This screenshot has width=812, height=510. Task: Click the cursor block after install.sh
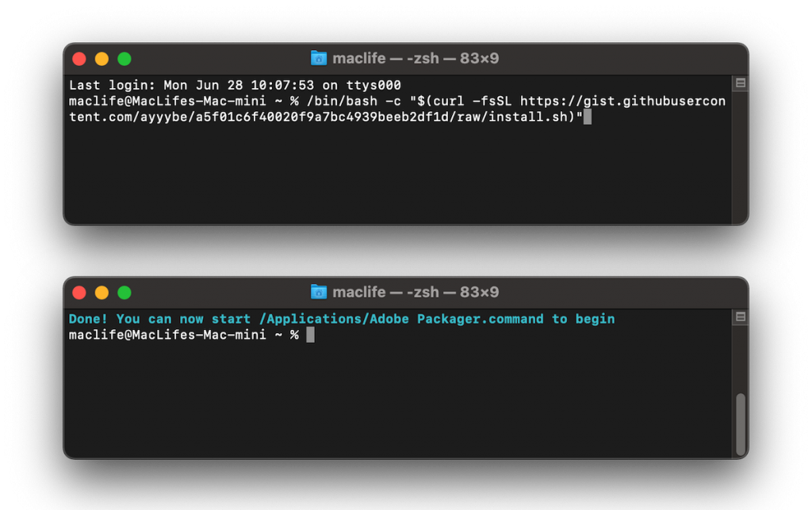[588, 118]
